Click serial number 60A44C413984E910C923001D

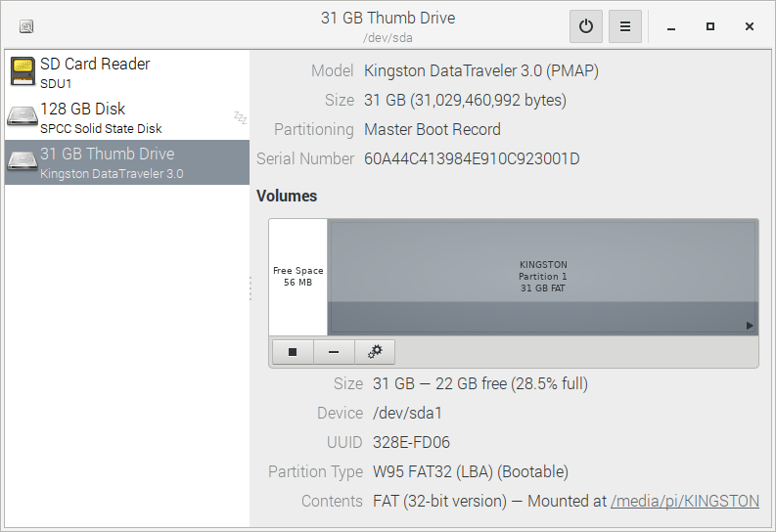(472, 158)
